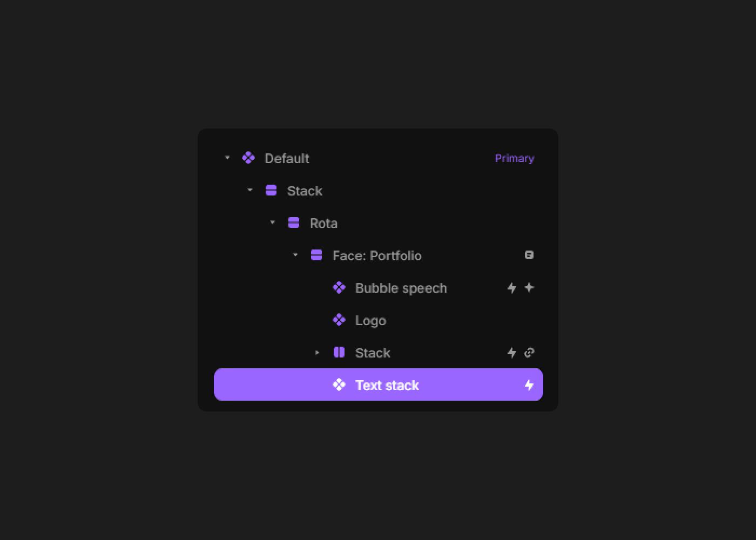Select the Text stack layer name

point(387,385)
